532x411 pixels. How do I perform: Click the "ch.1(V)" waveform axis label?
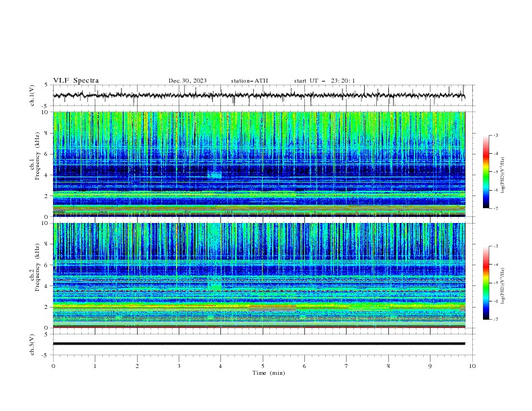coord(32,95)
